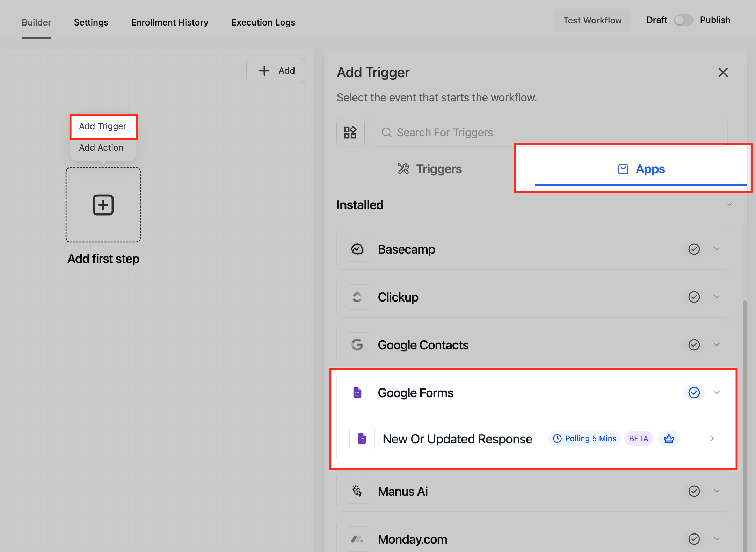
Task: Click the Search For Triggers field
Action: pyautogui.click(x=548, y=132)
